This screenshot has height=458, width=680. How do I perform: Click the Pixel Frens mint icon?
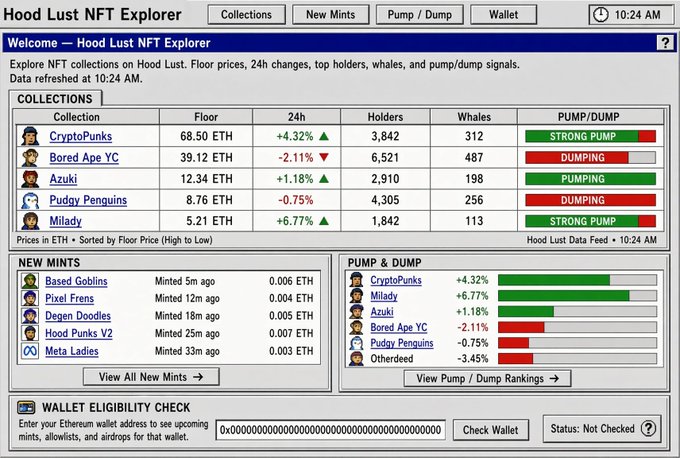[x=30, y=298]
